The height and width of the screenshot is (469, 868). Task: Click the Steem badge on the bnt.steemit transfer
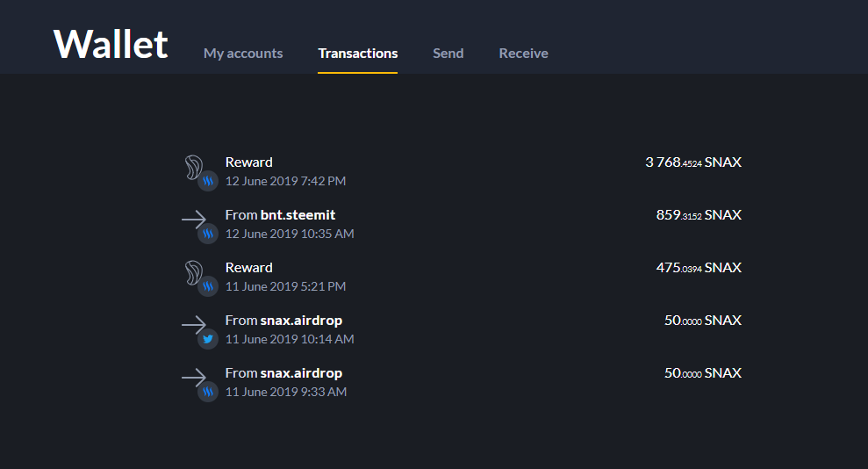click(208, 234)
